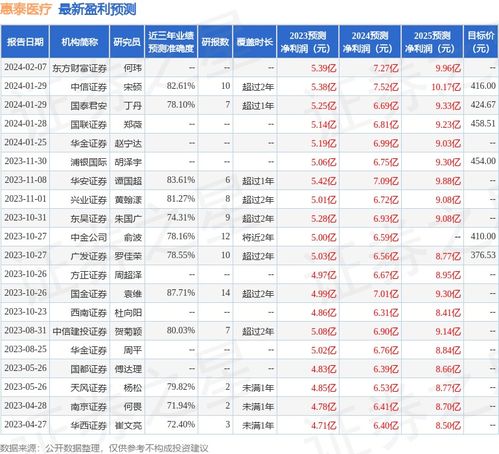Click accuracy value 82.61%
499x454 pixels.
tap(181, 86)
